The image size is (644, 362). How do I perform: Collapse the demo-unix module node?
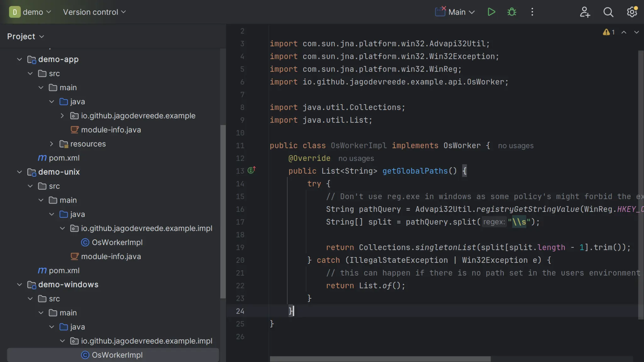(19, 172)
